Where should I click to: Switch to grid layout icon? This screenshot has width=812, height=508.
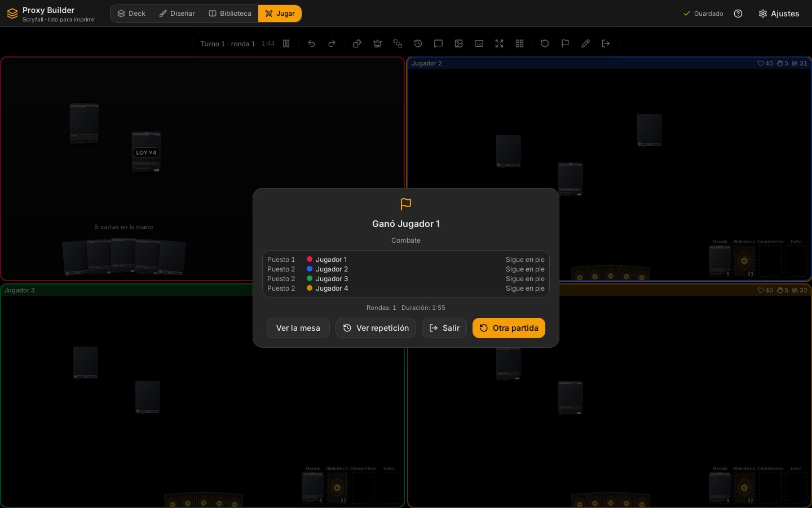[x=519, y=43]
